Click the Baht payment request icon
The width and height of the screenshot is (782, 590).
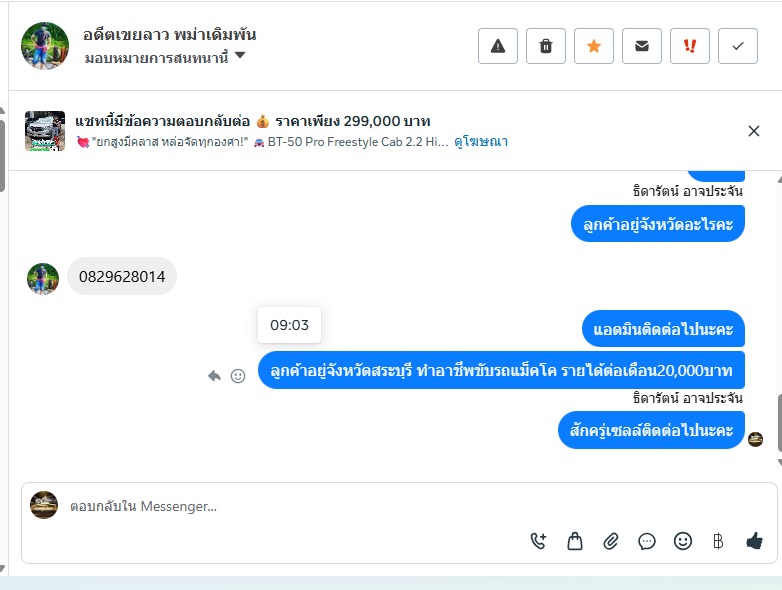(x=718, y=541)
